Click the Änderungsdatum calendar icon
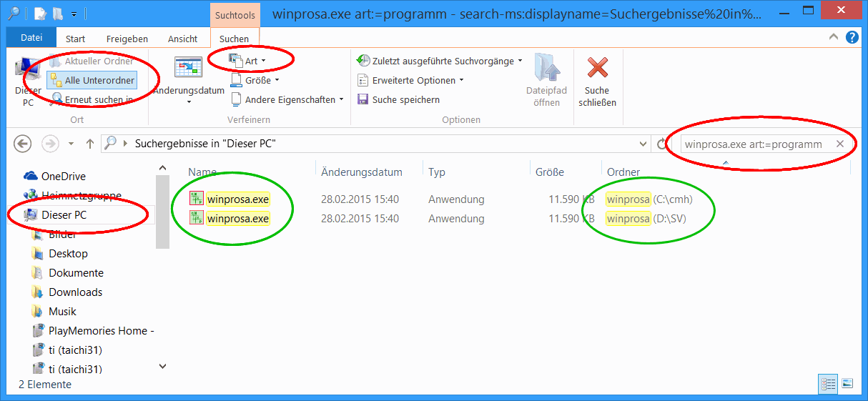 (189, 70)
